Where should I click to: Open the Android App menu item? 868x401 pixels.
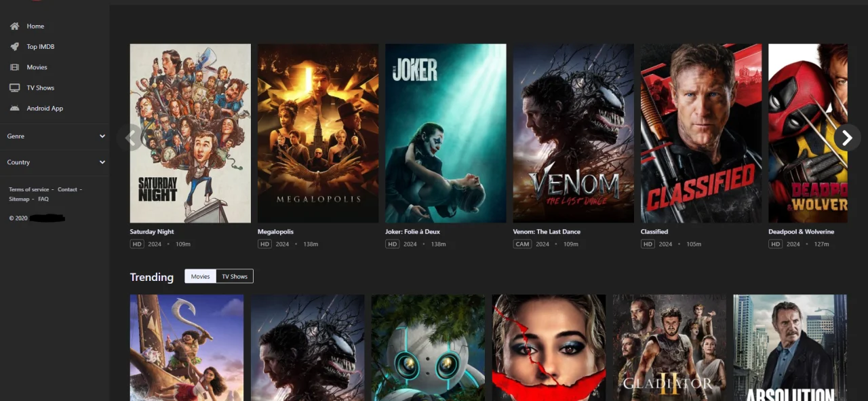45,109
